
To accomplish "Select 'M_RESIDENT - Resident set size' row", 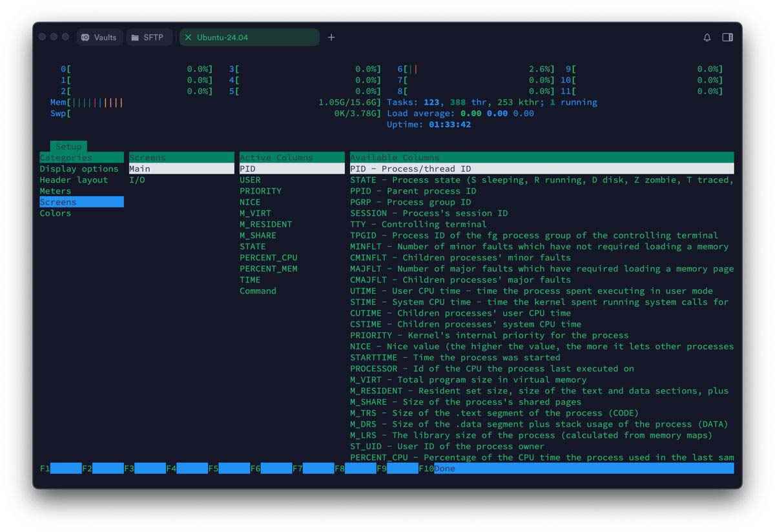I will click(542, 391).
